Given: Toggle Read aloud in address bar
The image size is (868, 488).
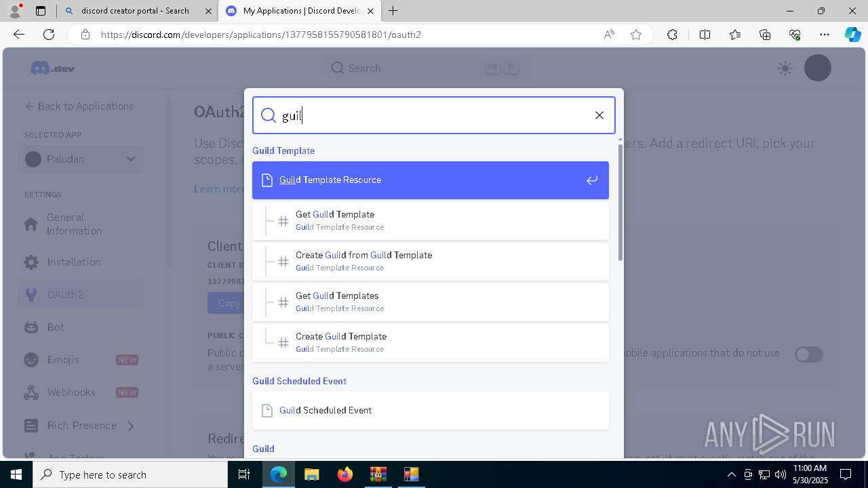Looking at the screenshot, I should point(609,35).
